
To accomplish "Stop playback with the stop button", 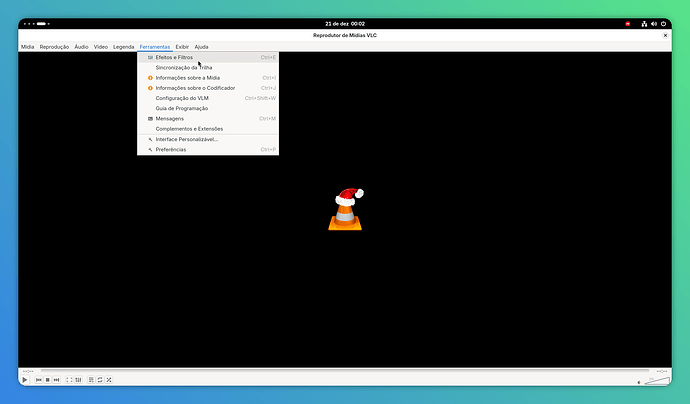I will (x=48, y=380).
